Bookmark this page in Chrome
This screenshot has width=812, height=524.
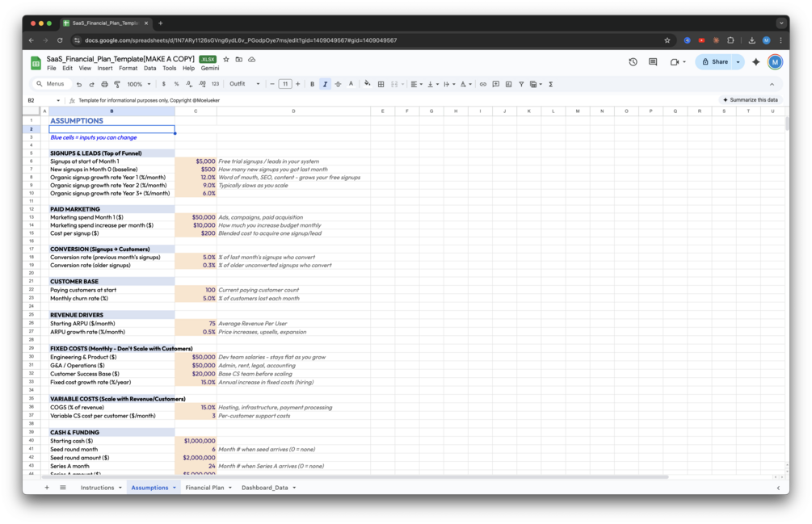pos(667,40)
